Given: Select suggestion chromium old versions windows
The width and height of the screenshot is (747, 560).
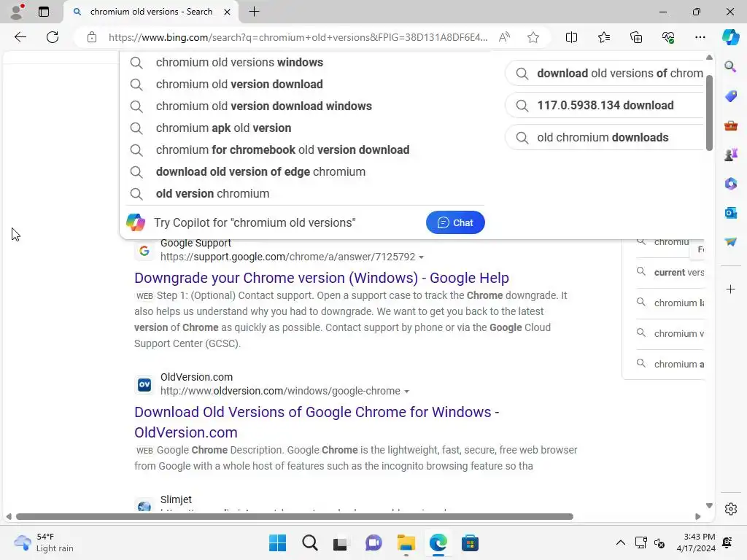Looking at the screenshot, I should tap(305, 63).
